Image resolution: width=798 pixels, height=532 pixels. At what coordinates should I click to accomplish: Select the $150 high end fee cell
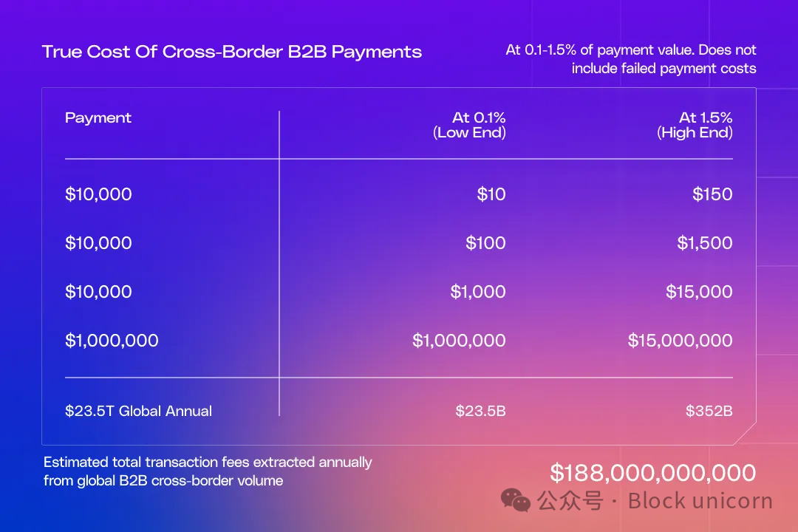tap(712, 194)
